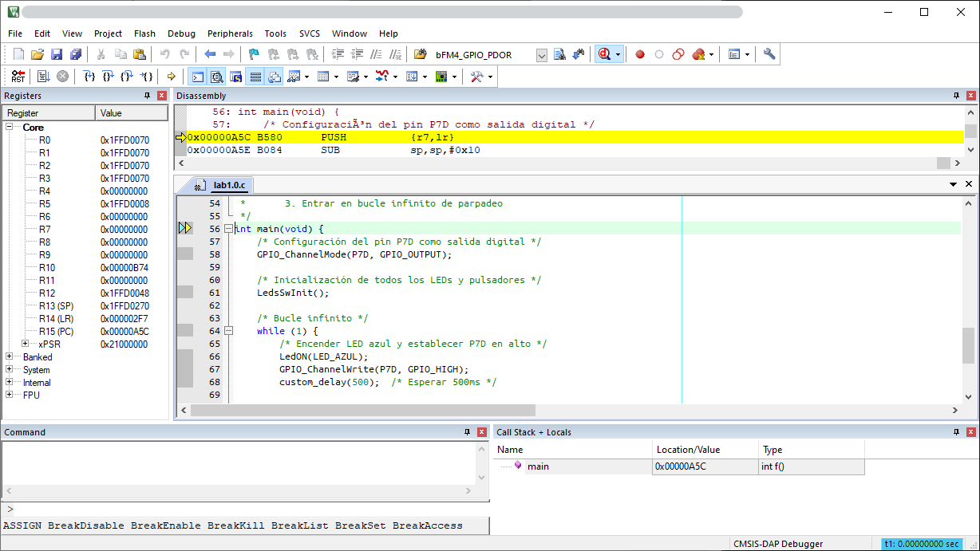Save the current file
The image size is (980, 551).
click(57, 55)
